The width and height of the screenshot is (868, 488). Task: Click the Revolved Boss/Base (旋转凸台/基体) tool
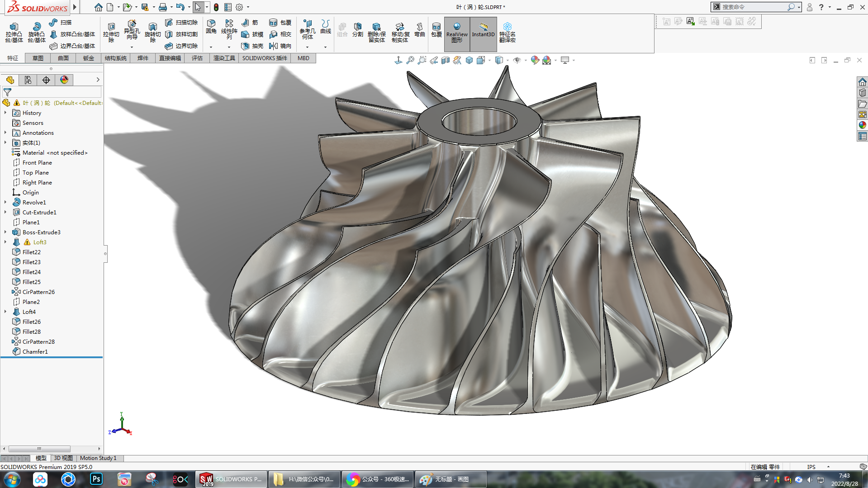coord(37,32)
